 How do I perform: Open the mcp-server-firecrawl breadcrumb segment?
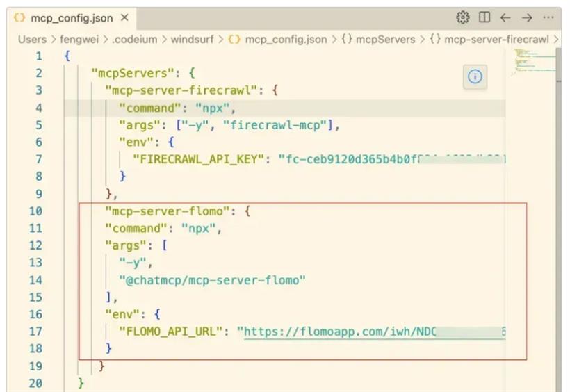pyautogui.click(x=489, y=40)
